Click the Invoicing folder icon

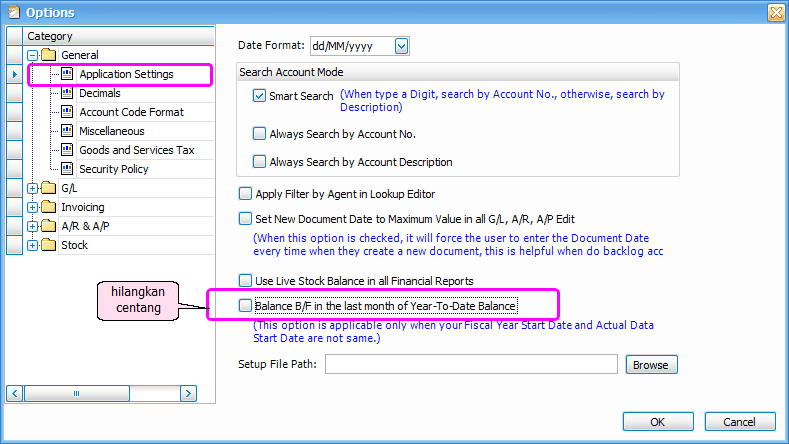tap(48, 207)
